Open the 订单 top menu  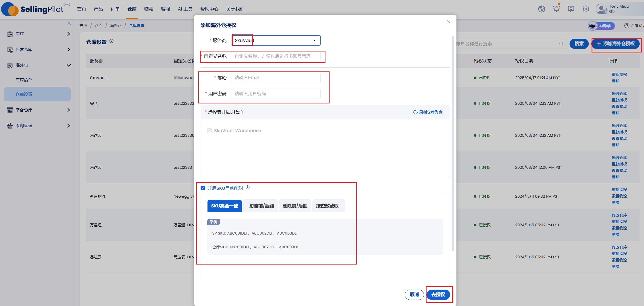click(x=115, y=9)
